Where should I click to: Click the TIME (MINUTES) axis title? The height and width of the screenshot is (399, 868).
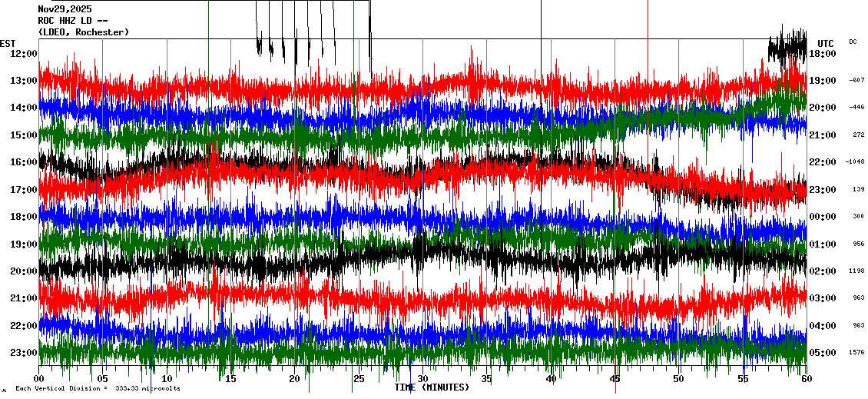pos(432,387)
